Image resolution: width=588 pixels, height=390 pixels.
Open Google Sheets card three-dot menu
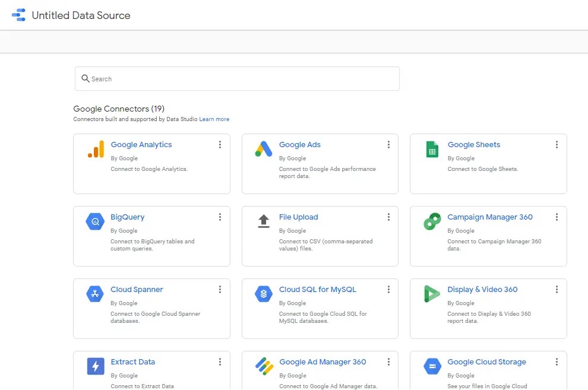[557, 145]
